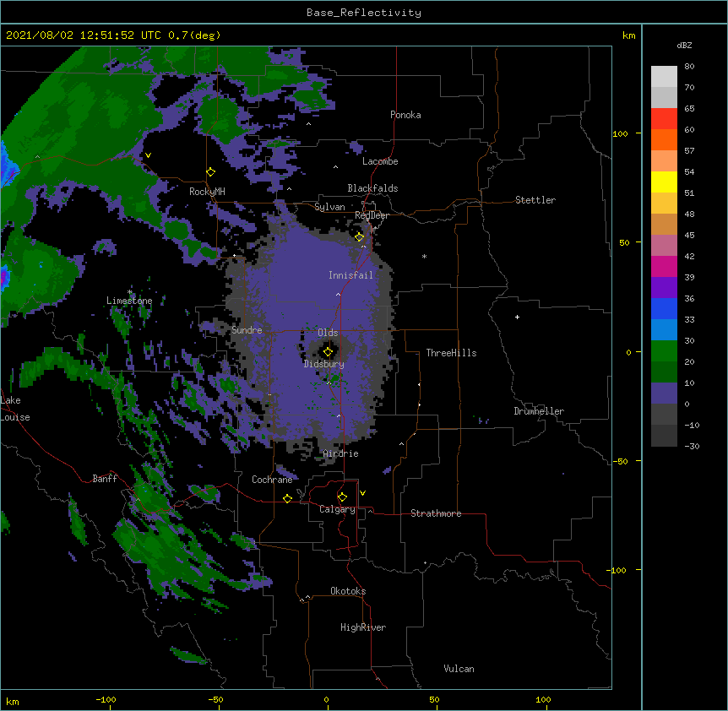Pick the slate-purple swatch between 10 and 0
The width and height of the screenshot is (728, 711).
click(x=664, y=393)
